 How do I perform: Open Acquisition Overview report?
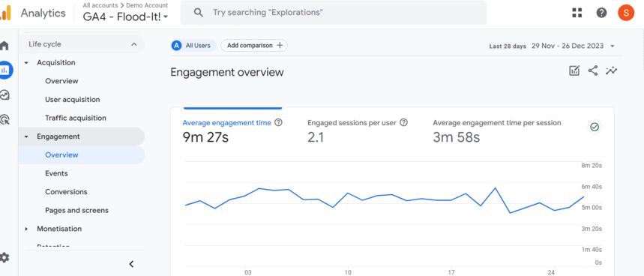click(61, 81)
